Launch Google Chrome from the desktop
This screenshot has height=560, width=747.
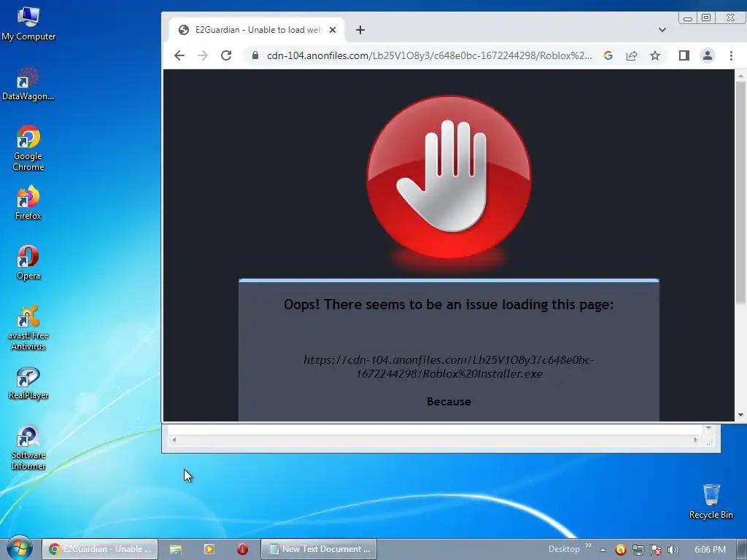[x=28, y=148]
